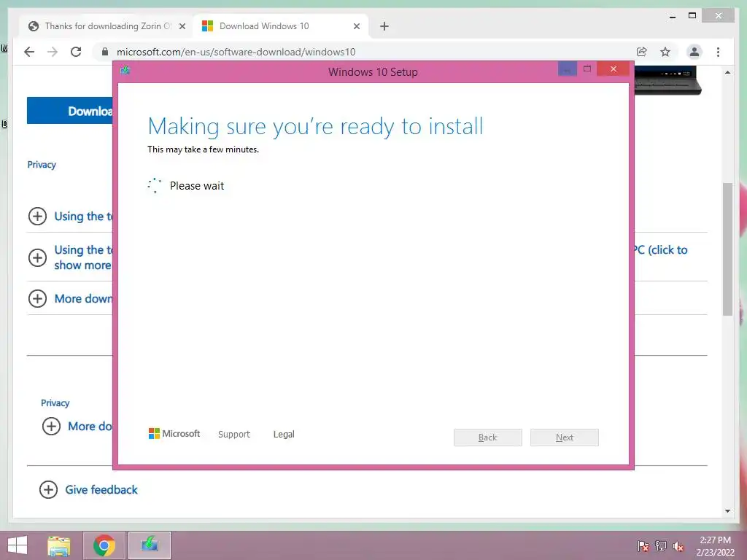The height and width of the screenshot is (560, 747).
Task: Expand 'Using the... show more' section
Action: point(38,257)
